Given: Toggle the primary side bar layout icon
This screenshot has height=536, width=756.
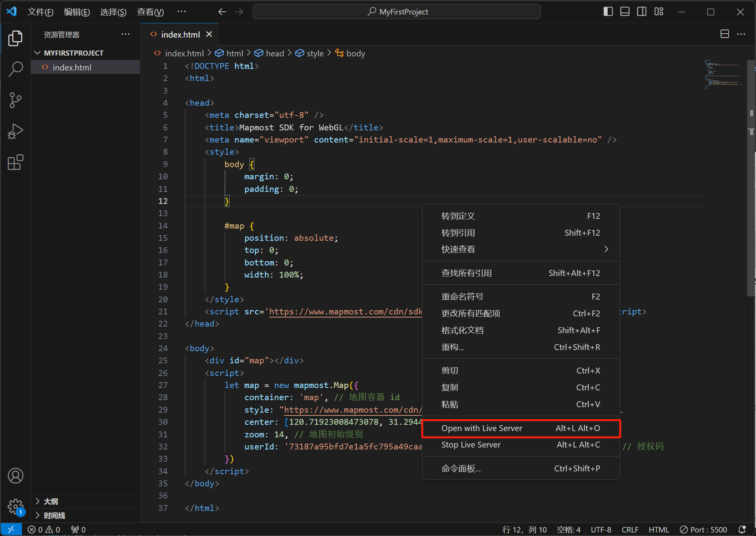Looking at the screenshot, I should pyautogui.click(x=608, y=12).
